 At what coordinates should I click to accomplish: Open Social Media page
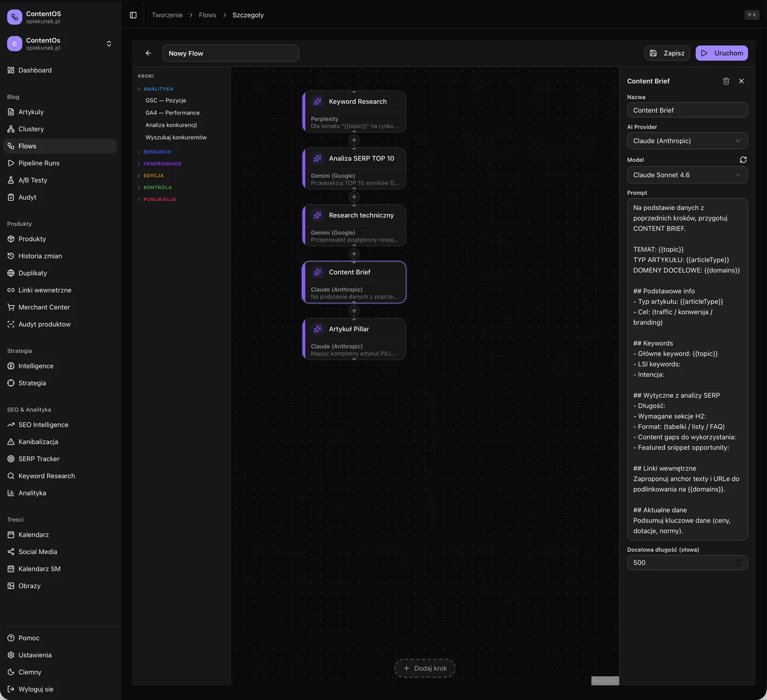(x=60, y=551)
